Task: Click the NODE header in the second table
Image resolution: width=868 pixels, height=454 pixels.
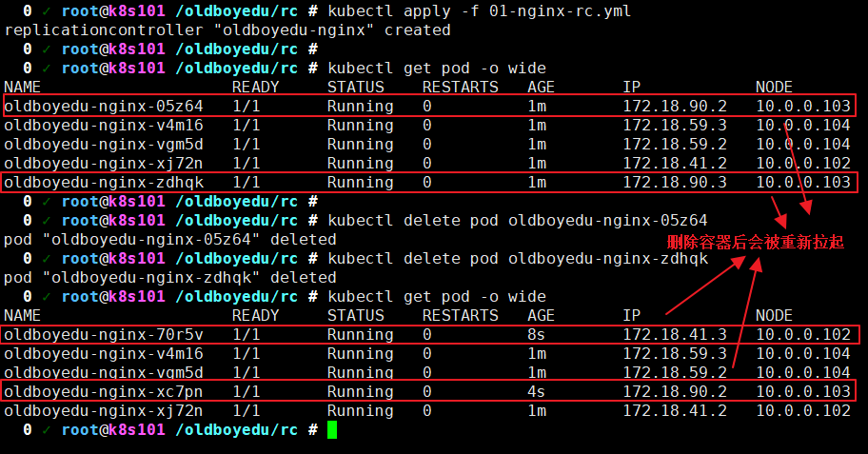Action: point(774,315)
